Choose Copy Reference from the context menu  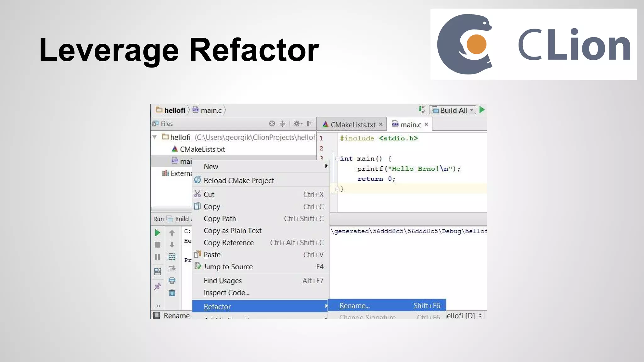261,243
